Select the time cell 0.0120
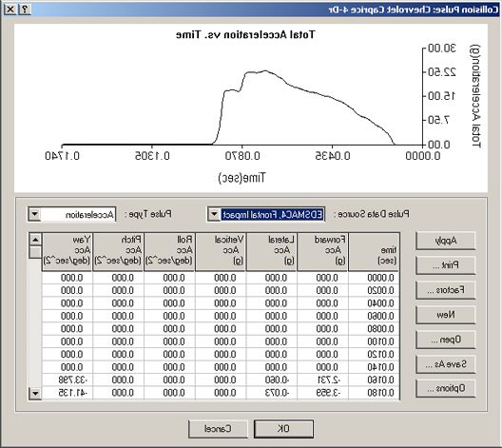This screenshot has height=448, width=502. pos(374,355)
